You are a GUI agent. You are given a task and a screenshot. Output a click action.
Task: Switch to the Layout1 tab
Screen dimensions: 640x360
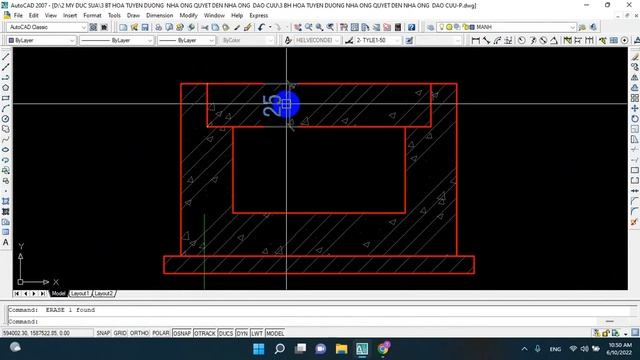click(x=80, y=293)
